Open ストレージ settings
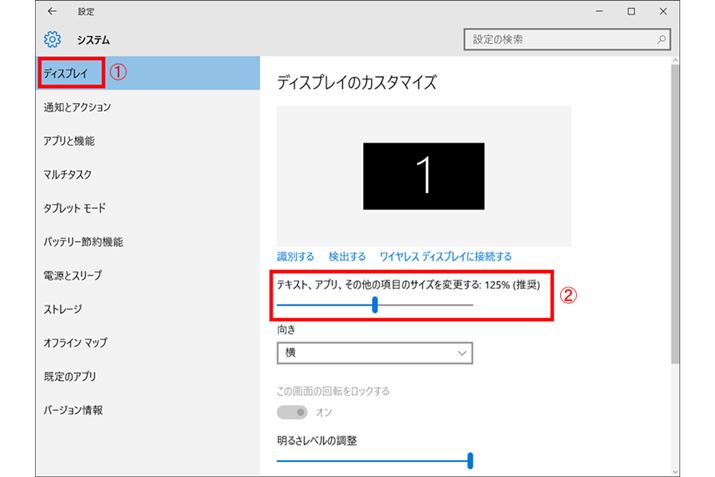715x477 pixels. pos(148,309)
